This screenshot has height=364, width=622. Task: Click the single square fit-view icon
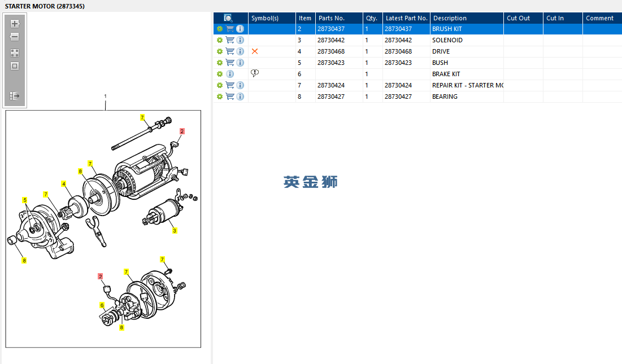[x=15, y=66]
